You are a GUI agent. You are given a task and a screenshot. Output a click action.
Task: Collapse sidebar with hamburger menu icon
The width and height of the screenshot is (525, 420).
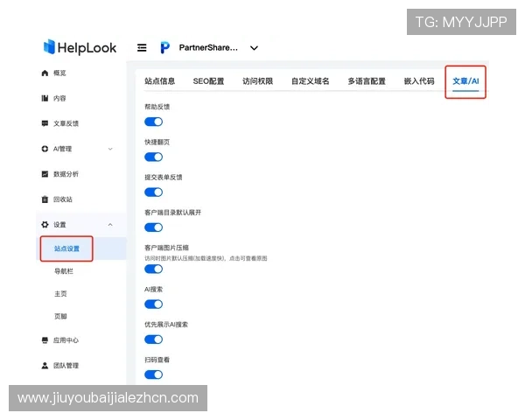pyautogui.click(x=142, y=48)
